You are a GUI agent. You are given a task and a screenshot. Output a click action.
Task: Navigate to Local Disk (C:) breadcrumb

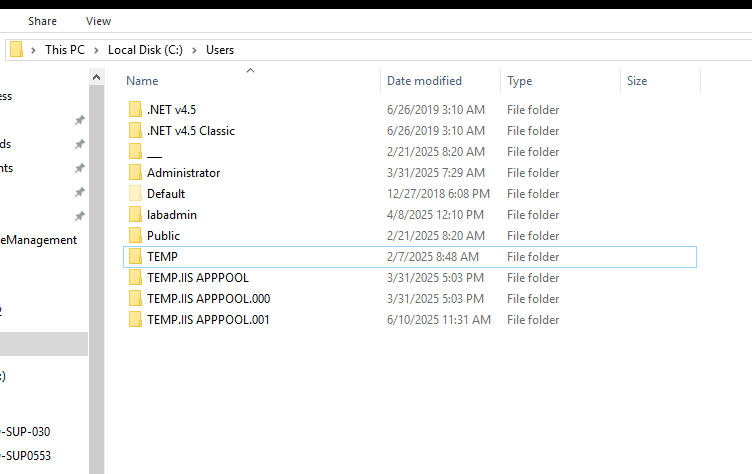[145, 50]
